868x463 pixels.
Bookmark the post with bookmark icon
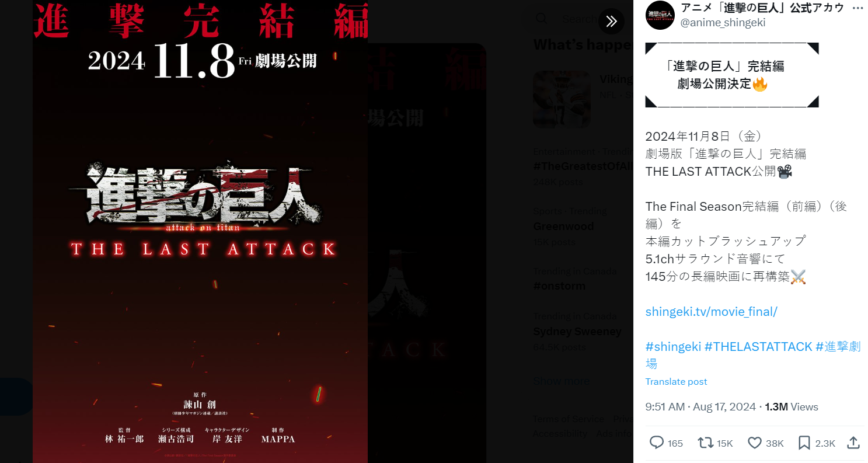(804, 443)
